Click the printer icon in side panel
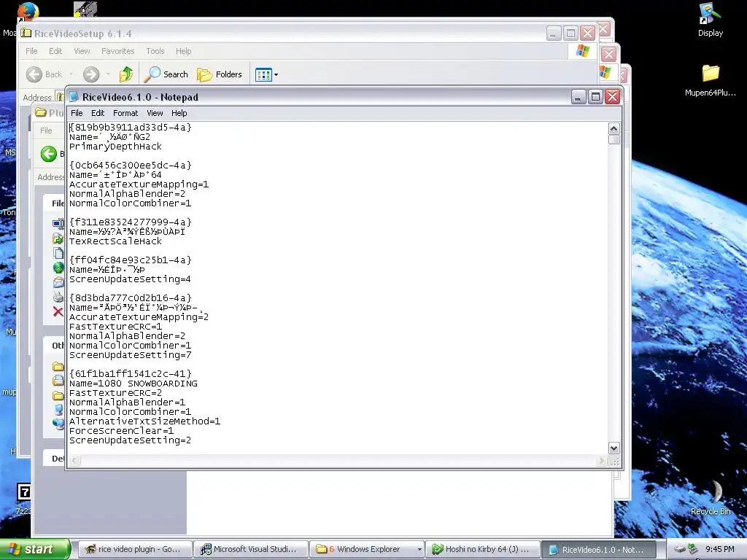747x560 pixels. pyautogui.click(x=58, y=297)
